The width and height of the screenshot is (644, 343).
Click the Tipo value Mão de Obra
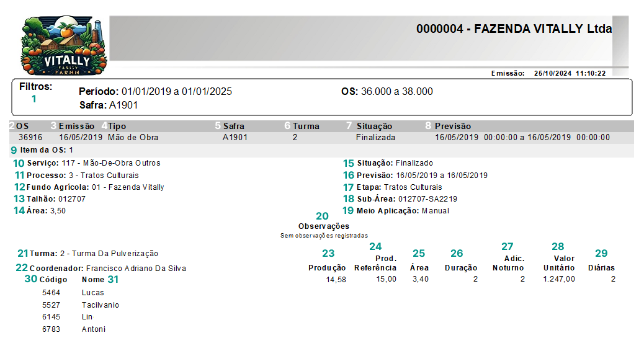(133, 137)
